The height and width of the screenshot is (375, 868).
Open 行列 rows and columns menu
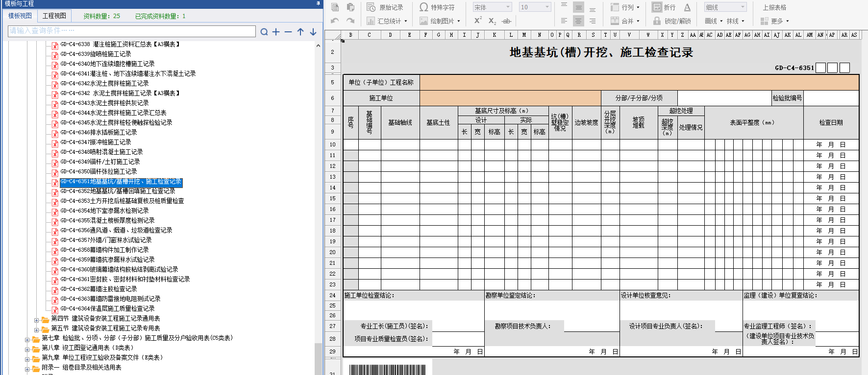tap(625, 7)
